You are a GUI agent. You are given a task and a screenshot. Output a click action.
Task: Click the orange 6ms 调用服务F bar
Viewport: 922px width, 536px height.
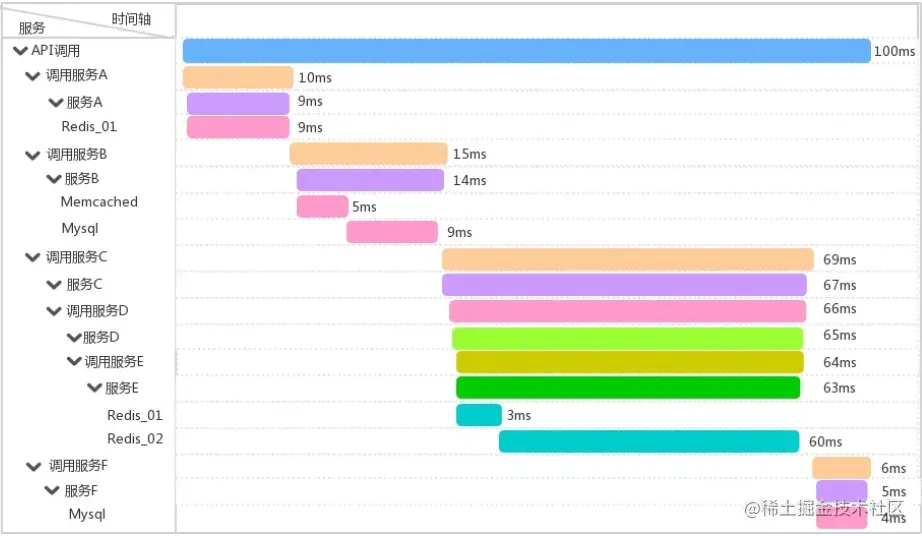point(841,468)
